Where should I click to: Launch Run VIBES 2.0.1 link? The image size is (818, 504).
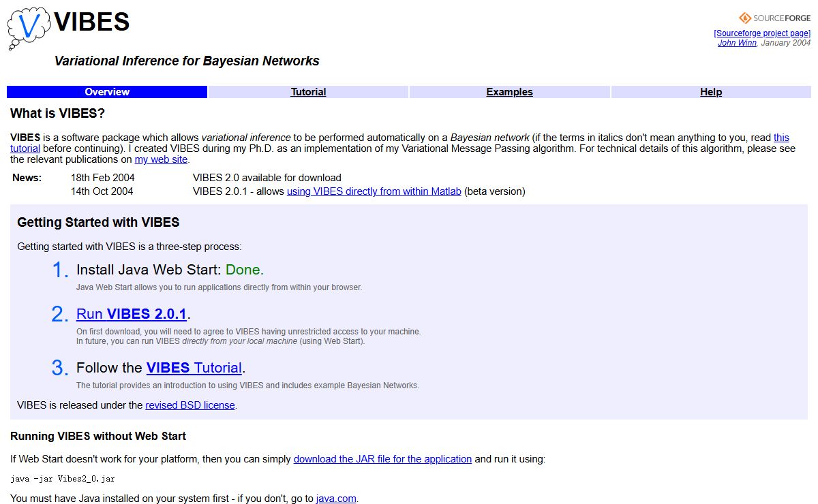tap(132, 314)
